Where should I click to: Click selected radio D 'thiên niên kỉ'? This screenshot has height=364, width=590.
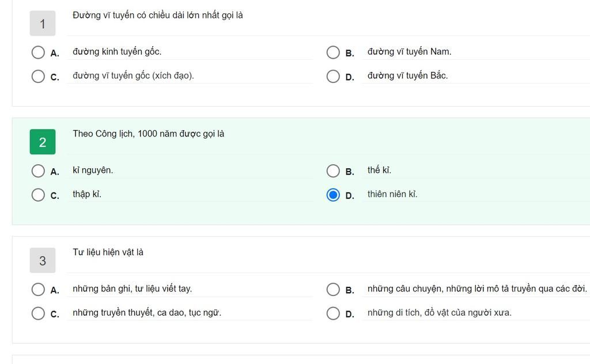click(333, 195)
